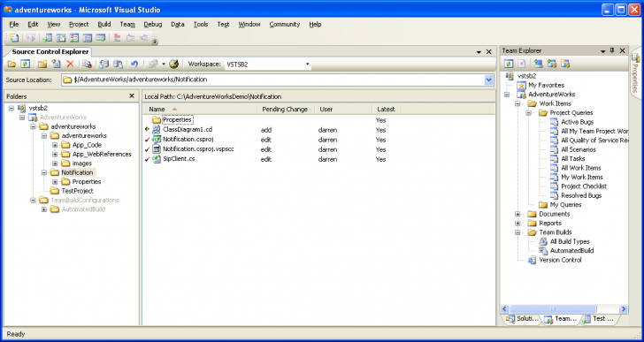This screenshot has width=644, height=342.
Task: Expand the images folder node
Action: 55,163
